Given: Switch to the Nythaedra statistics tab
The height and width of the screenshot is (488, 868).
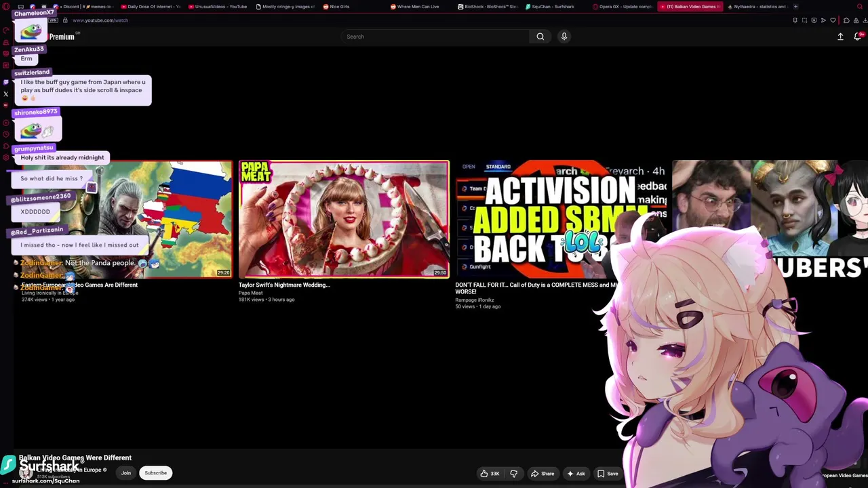Looking at the screenshot, I should pyautogui.click(x=756, y=7).
